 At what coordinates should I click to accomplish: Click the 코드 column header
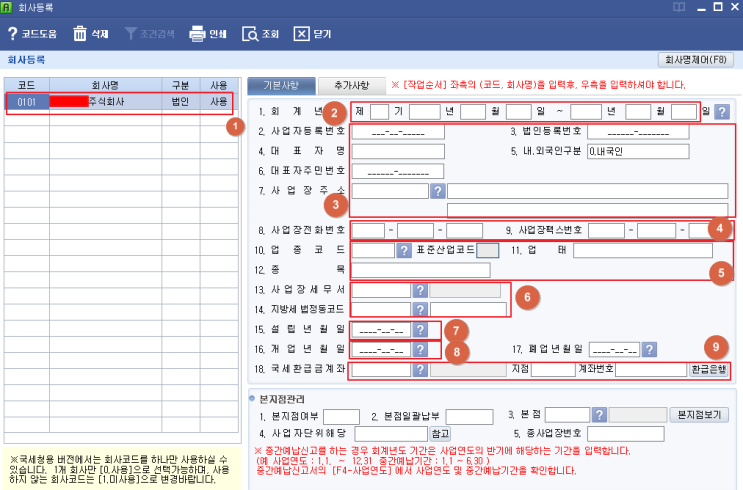coord(27,85)
